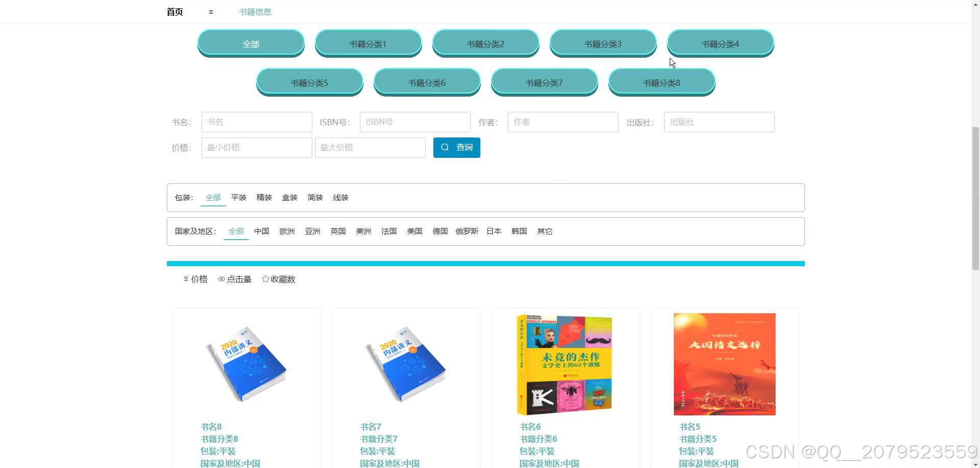This screenshot has width=980, height=468.
Task: Click the 查询 search button
Action: click(x=456, y=147)
